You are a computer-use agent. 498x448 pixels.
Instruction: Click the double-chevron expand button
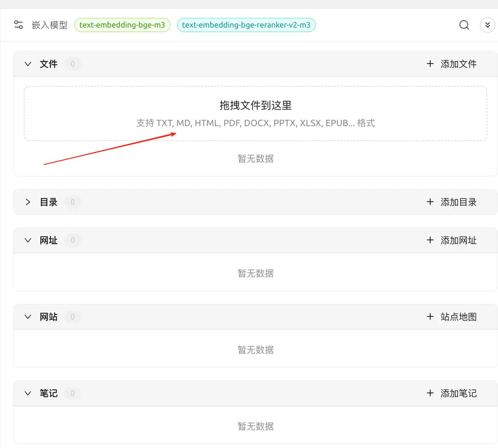(x=487, y=25)
